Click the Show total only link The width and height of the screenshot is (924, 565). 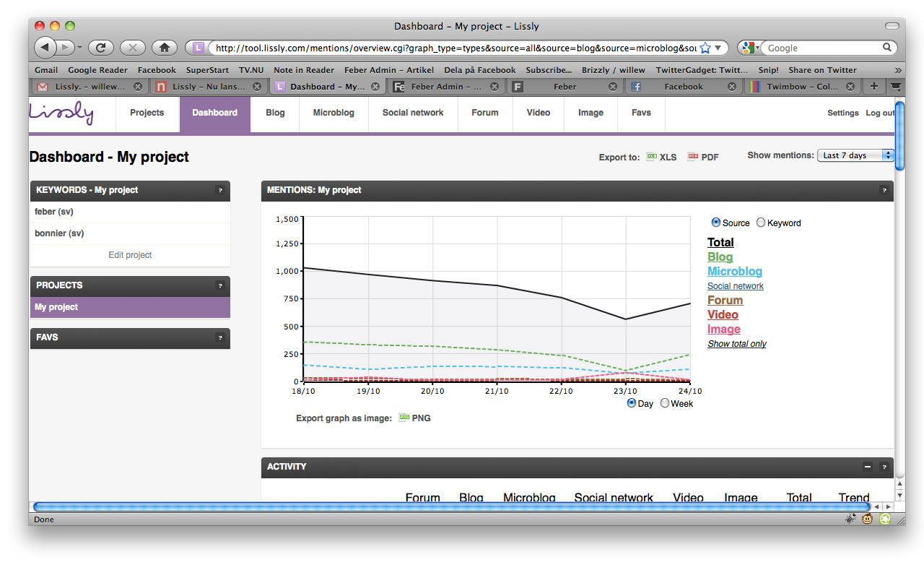tap(736, 344)
